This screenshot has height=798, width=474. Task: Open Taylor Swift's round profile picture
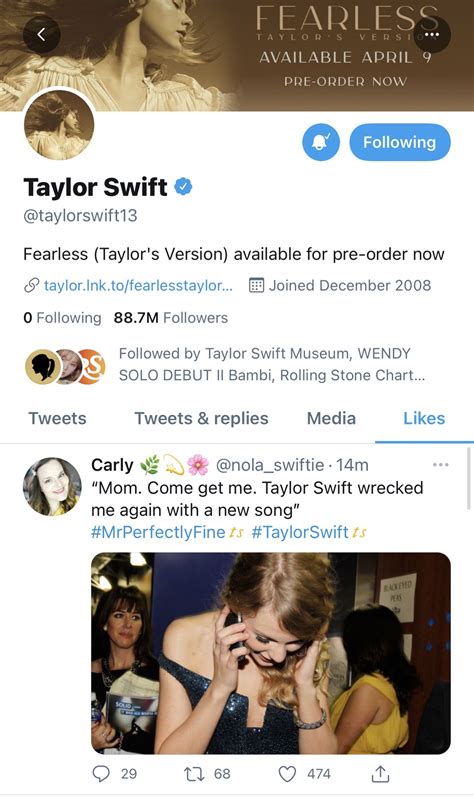pos(59,125)
